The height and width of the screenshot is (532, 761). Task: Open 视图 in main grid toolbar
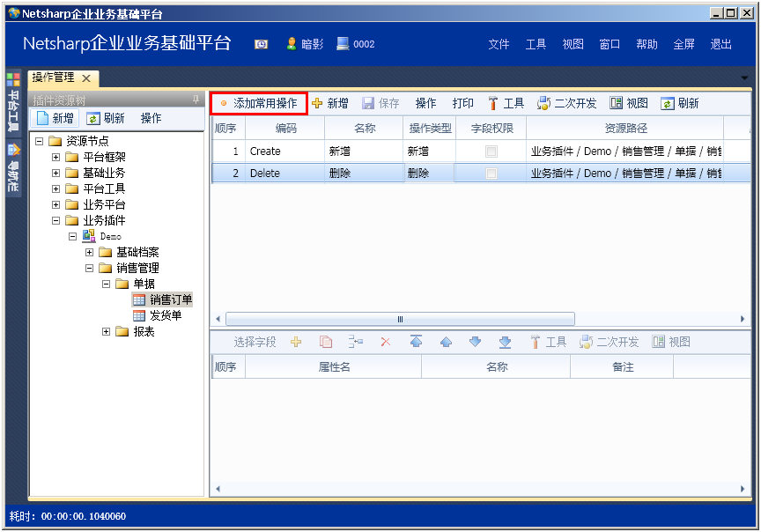click(629, 103)
